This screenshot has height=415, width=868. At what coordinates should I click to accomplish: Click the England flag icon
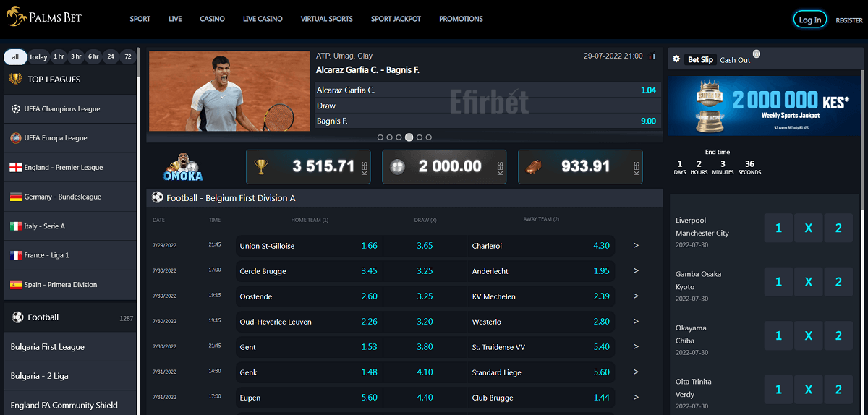coord(16,167)
